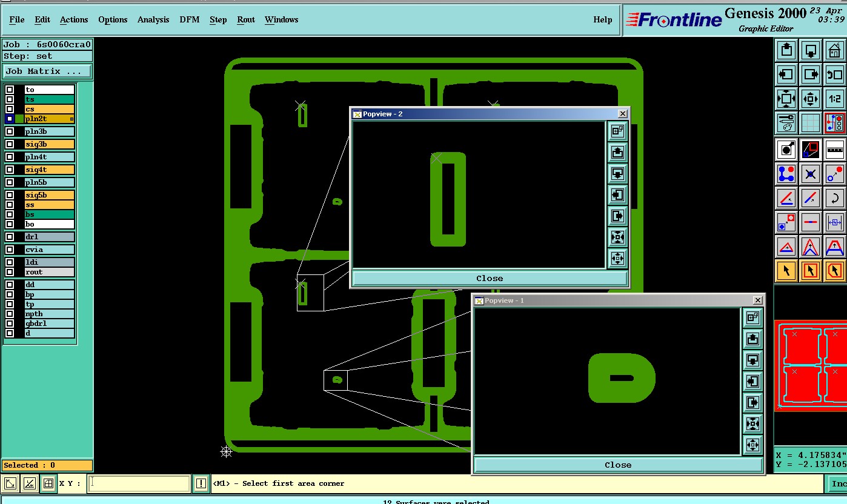
Task: Toggle the 'cs' layer checkbox
Action: (x=10, y=109)
